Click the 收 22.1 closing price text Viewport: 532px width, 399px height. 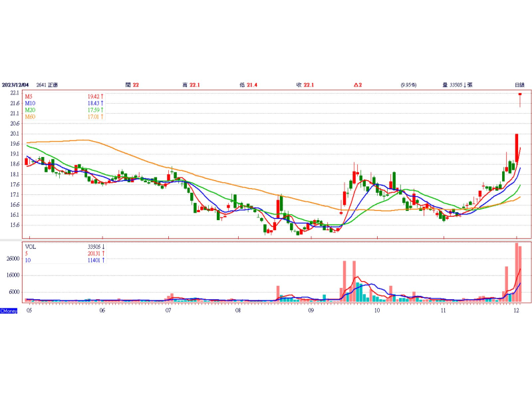click(305, 84)
